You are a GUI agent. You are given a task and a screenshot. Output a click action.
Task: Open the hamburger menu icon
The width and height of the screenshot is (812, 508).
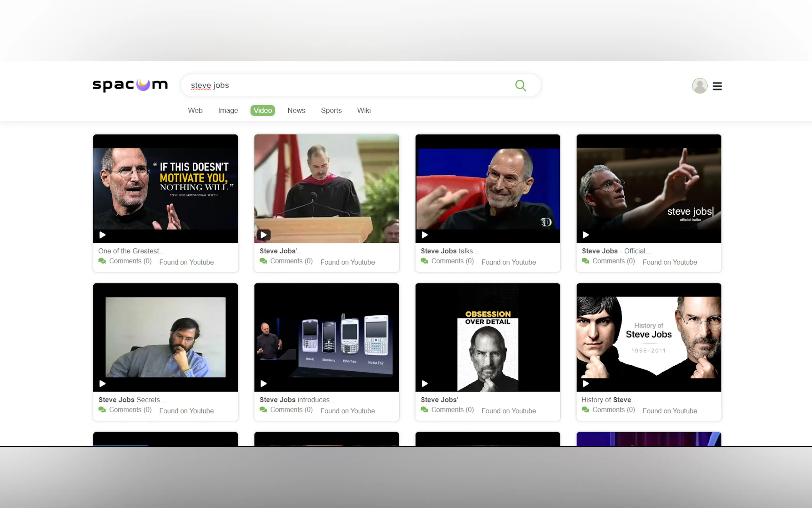717,86
